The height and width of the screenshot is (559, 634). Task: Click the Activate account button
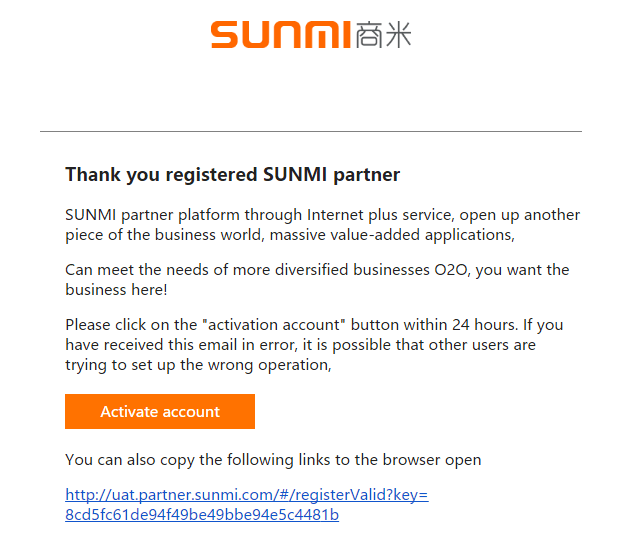[x=160, y=411]
